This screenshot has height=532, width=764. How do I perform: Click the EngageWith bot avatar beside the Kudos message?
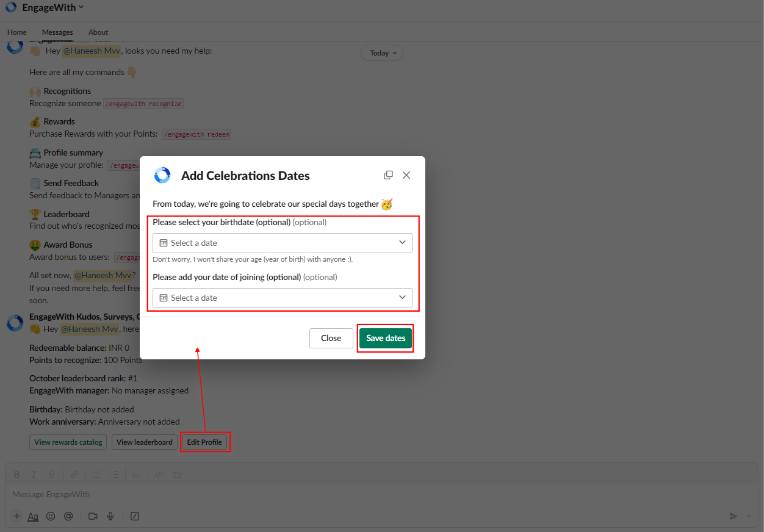tap(15, 323)
